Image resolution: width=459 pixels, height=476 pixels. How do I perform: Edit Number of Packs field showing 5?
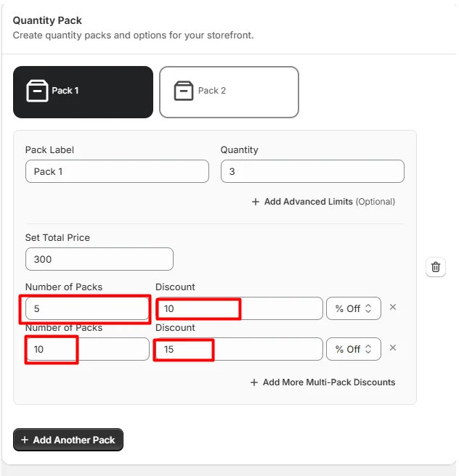[87, 308]
